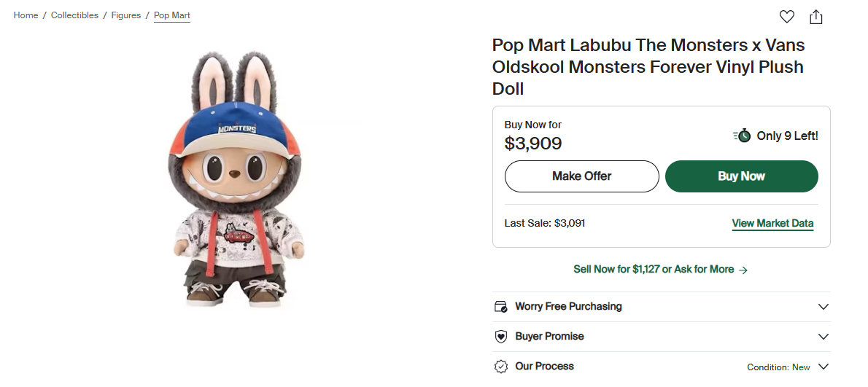Expand the Buyer Promise chevron
Image resolution: width=868 pixels, height=387 pixels.
pyautogui.click(x=824, y=337)
